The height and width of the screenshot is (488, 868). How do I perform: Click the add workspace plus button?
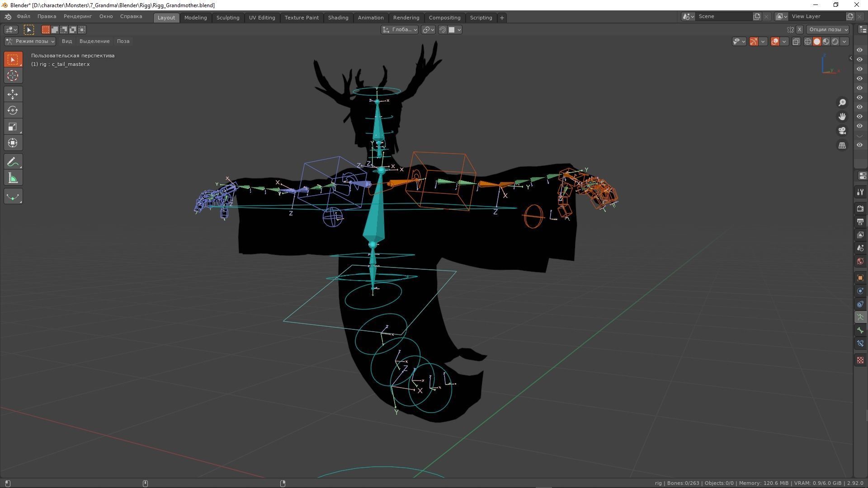pos(502,18)
